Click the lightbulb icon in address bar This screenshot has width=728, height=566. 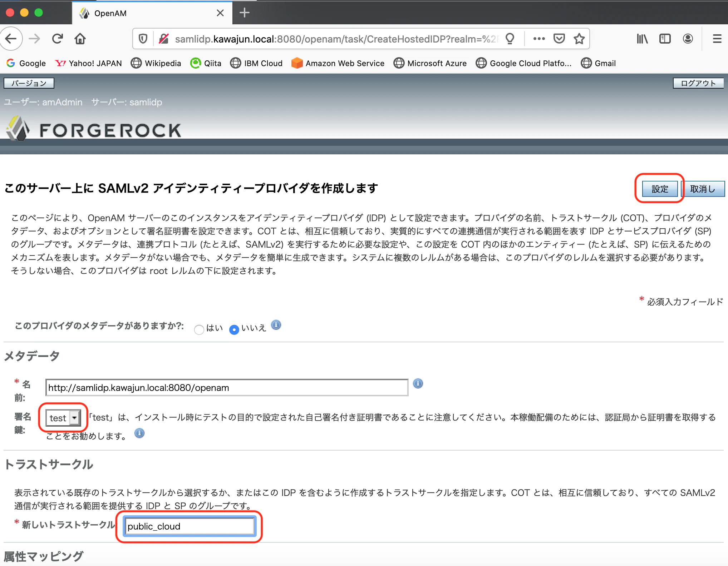coord(510,39)
